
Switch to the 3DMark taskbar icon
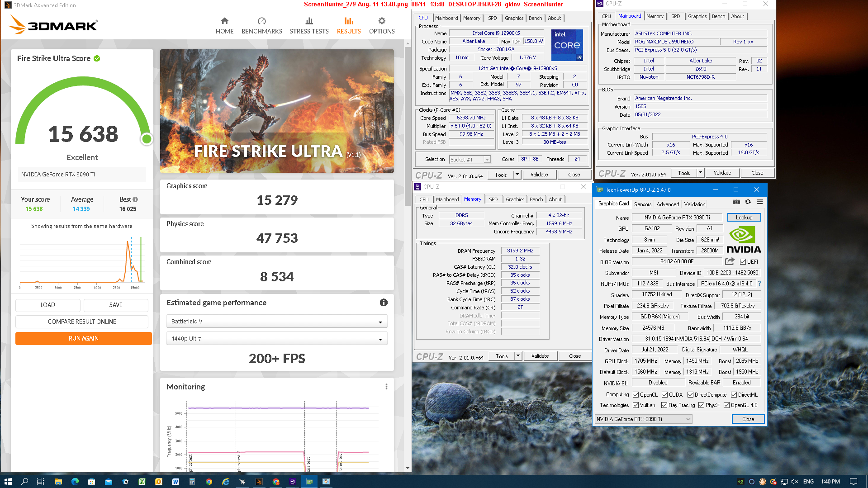[259, 482]
